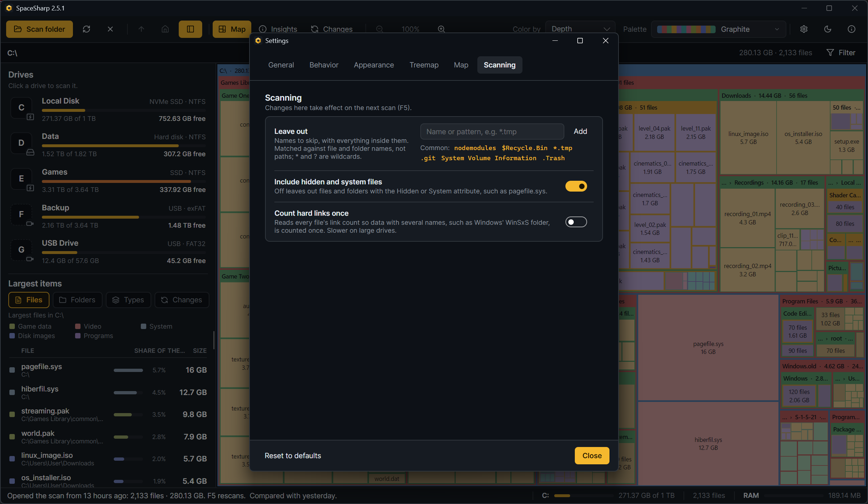The width and height of the screenshot is (868, 504).
Task: Show the Folders largest items tab
Action: point(77,300)
